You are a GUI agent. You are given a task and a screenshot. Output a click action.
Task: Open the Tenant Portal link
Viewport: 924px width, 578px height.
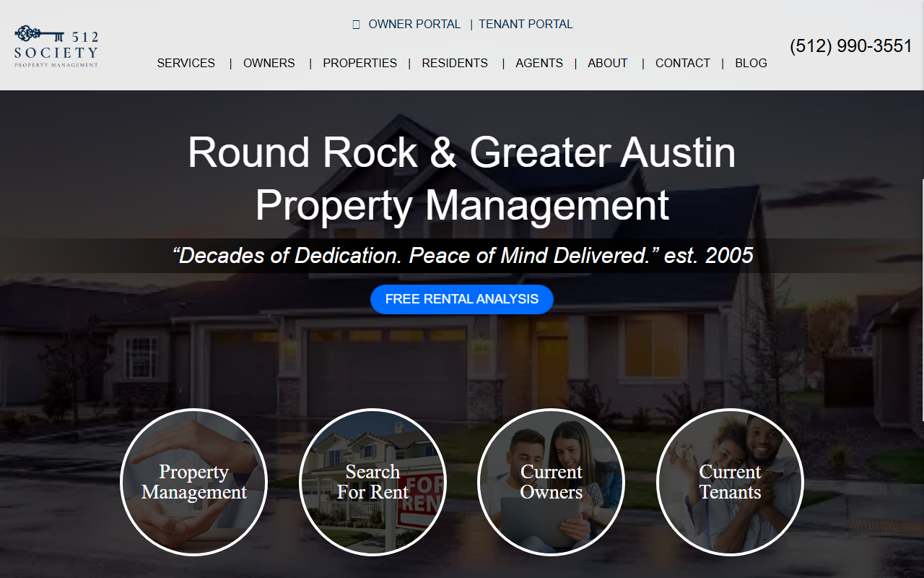click(x=526, y=24)
